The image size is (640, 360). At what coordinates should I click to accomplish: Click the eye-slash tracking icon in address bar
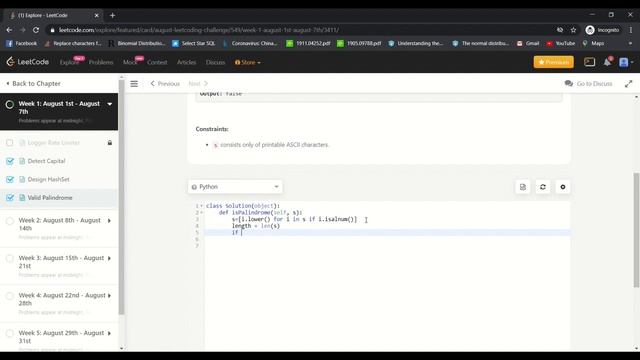(560, 30)
